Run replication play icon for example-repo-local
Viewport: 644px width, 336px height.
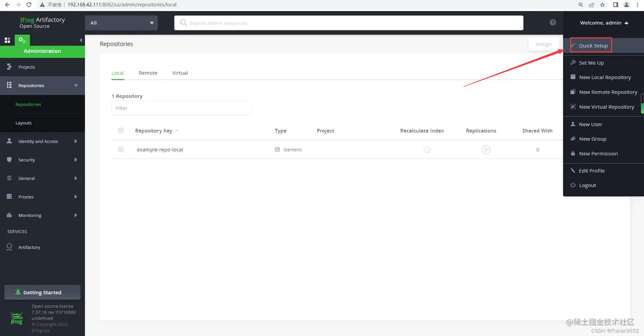486,150
